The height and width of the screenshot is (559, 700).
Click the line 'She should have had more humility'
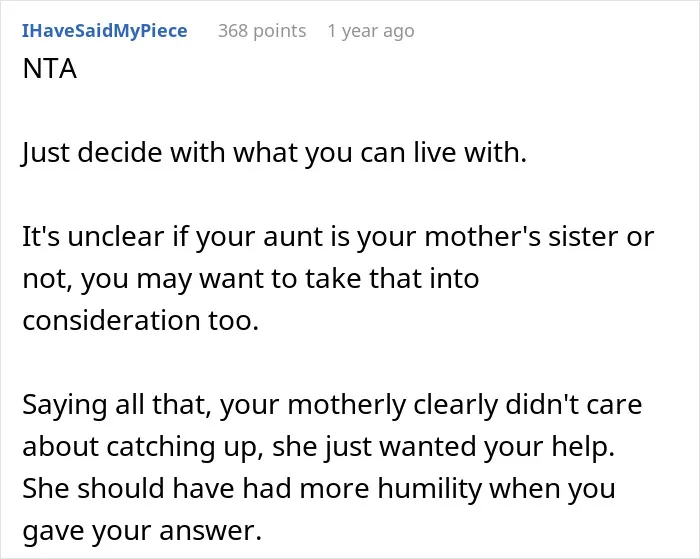pyautogui.click(x=319, y=488)
